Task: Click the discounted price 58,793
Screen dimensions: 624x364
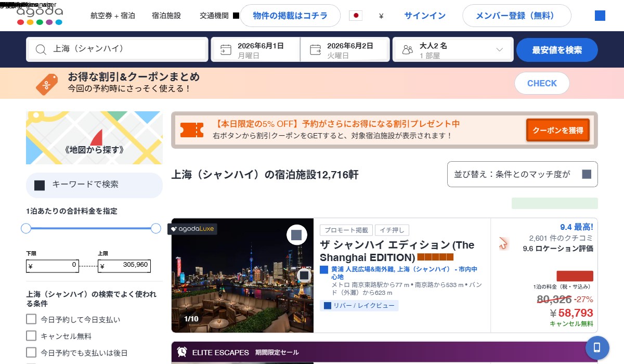Action: [571, 313]
